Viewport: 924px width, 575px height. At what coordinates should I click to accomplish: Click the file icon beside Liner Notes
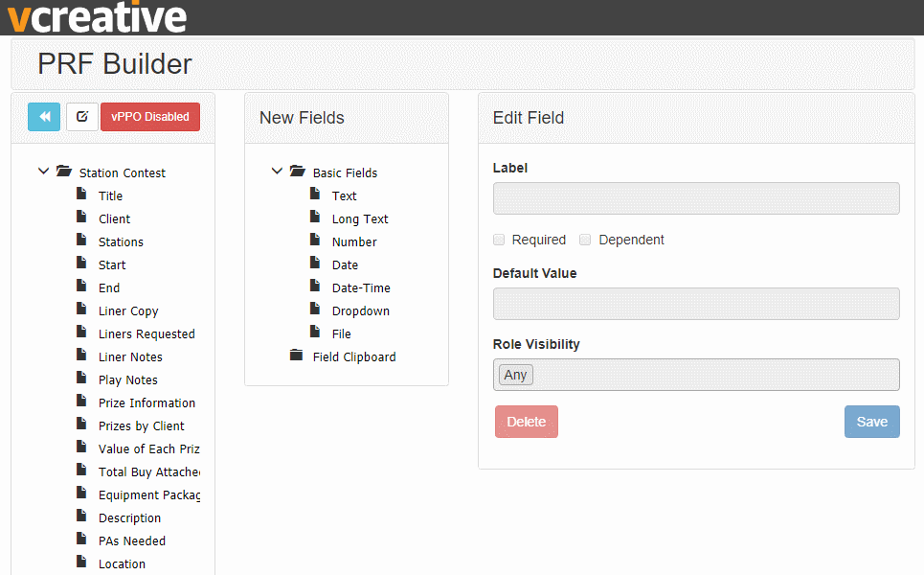(82, 355)
